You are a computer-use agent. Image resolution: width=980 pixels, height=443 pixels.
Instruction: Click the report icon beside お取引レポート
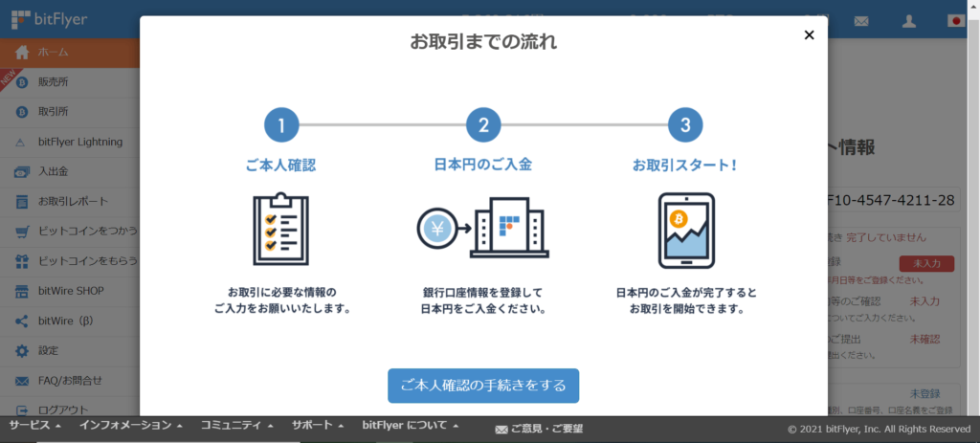pyautogui.click(x=22, y=202)
